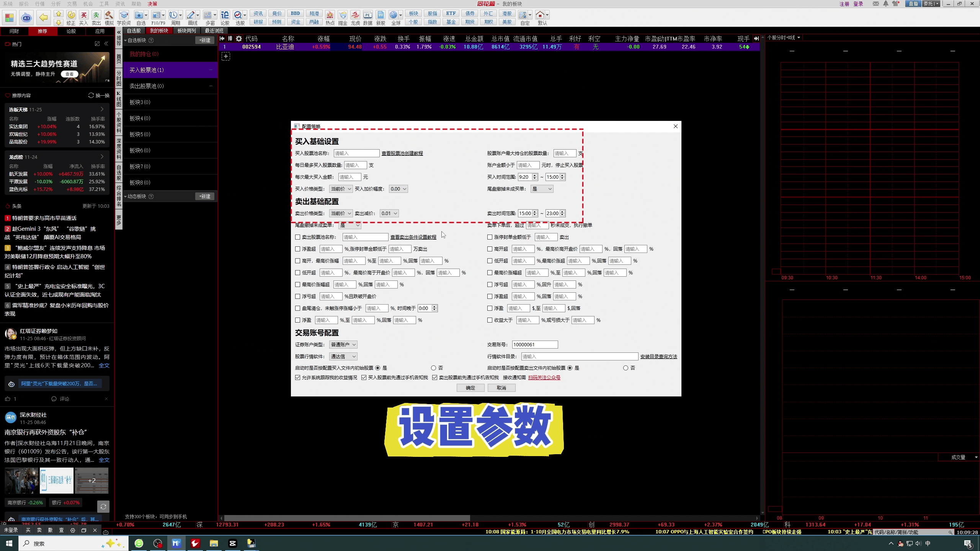Open 买入价格类型 dropdown
Image resolution: width=980 pixels, height=551 pixels.
[x=341, y=189]
